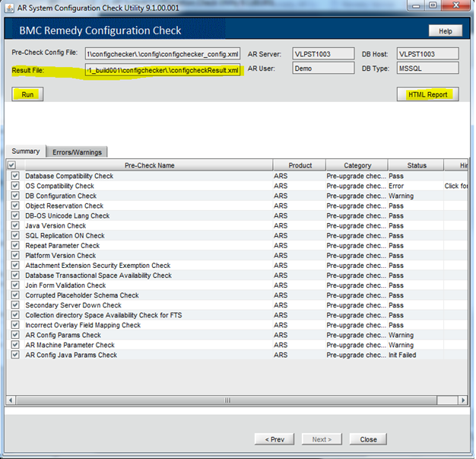The width and height of the screenshot is (476, 459).
Task: Click the disabled Next button
Action: 322,439
